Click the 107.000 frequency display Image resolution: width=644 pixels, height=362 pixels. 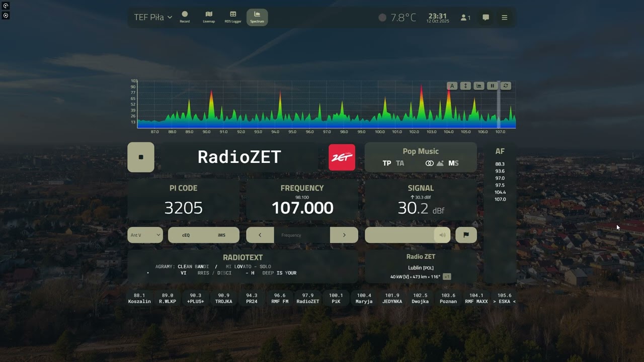click(302, 208)
